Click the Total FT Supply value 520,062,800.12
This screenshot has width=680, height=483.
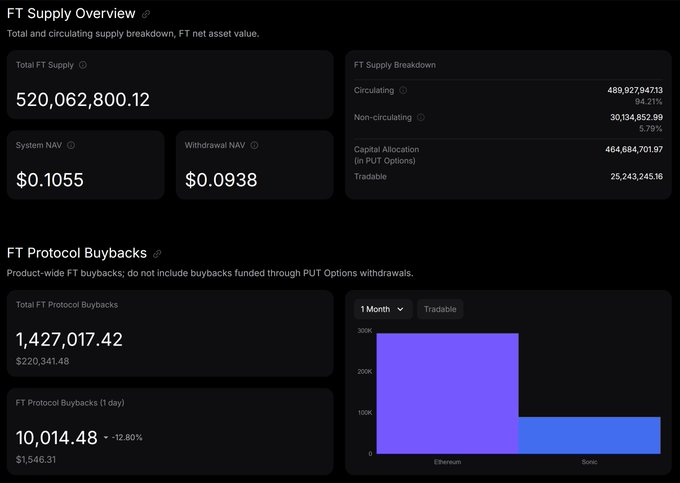pos(83,99)
